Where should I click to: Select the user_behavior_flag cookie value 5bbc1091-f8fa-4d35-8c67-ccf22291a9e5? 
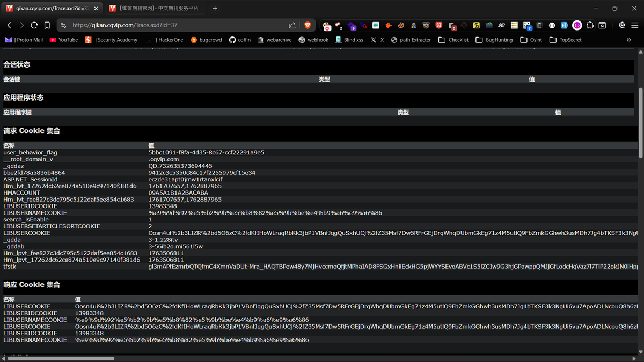click(x=206, y=152)
